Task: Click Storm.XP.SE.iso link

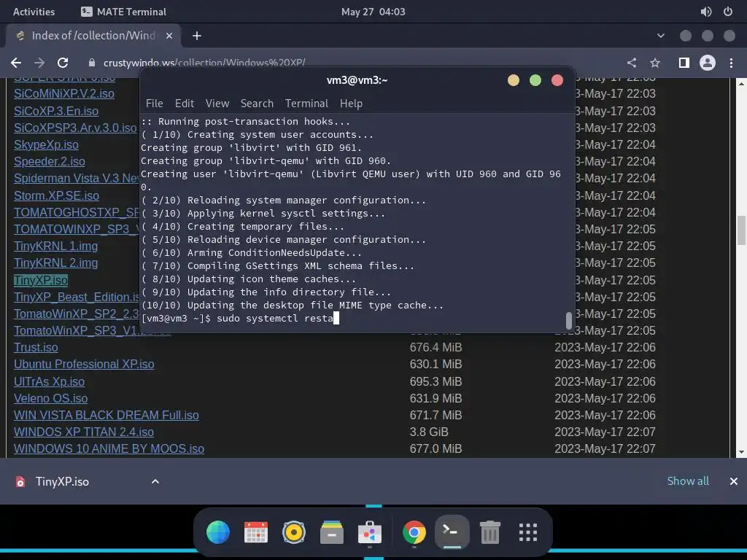Action: [x=56, y=195]
